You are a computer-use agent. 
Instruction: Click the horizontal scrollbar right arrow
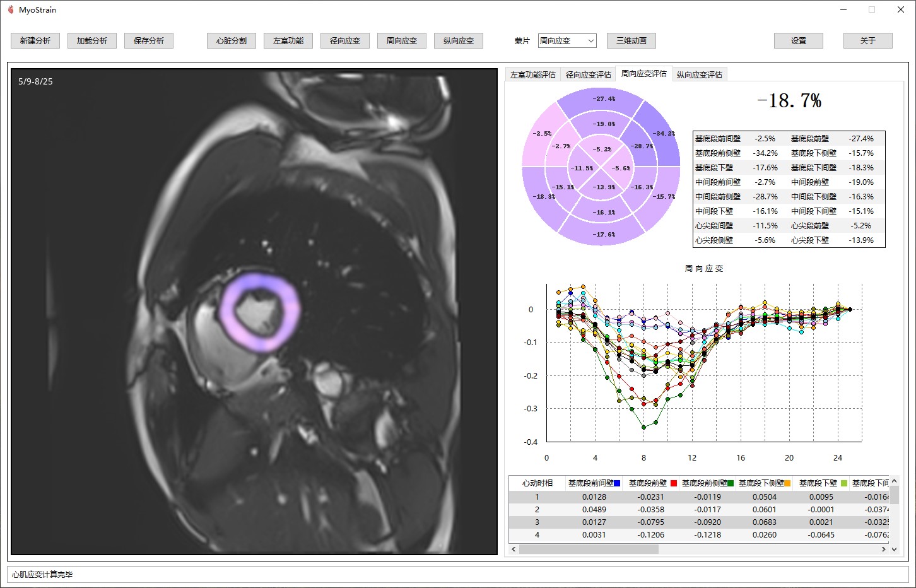pyautogui.click(x=883, y=550)
